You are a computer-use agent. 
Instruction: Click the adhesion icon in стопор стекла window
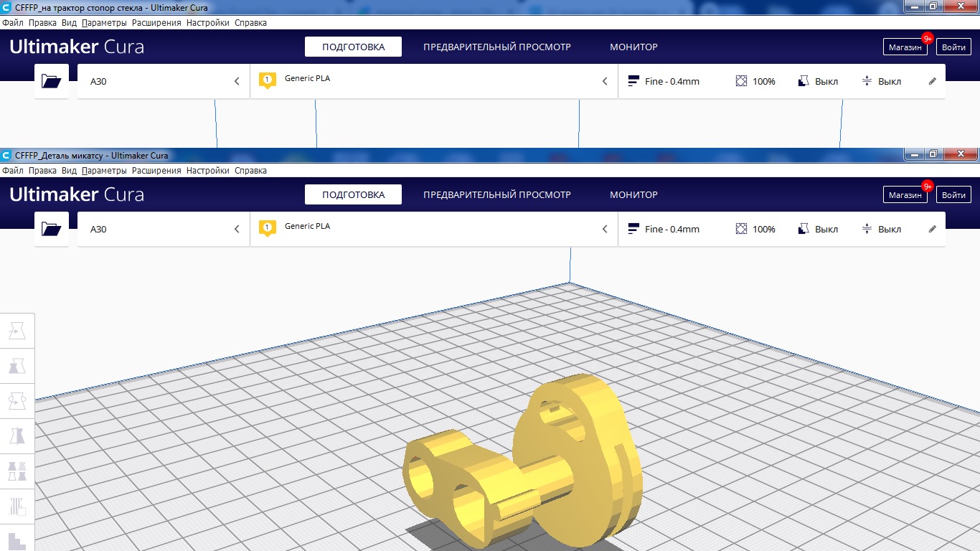[x=867, y=81]
